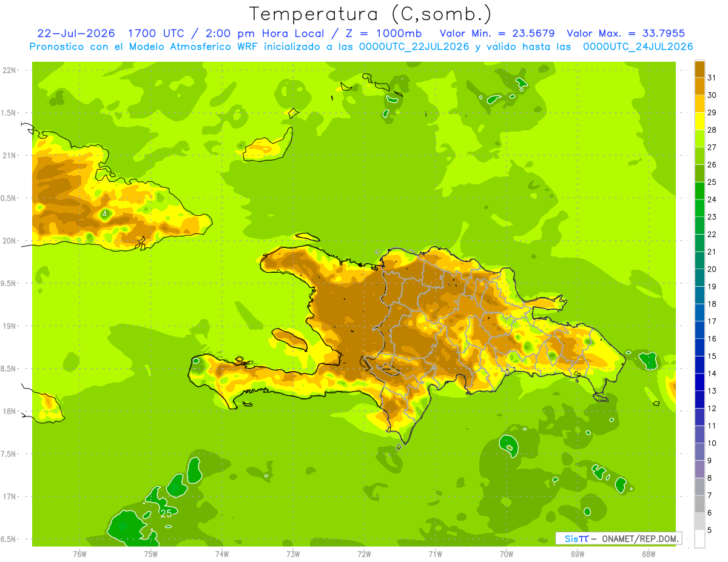
Task: Click the colorbar segment between 29 and 30
Action: [699, 104]
